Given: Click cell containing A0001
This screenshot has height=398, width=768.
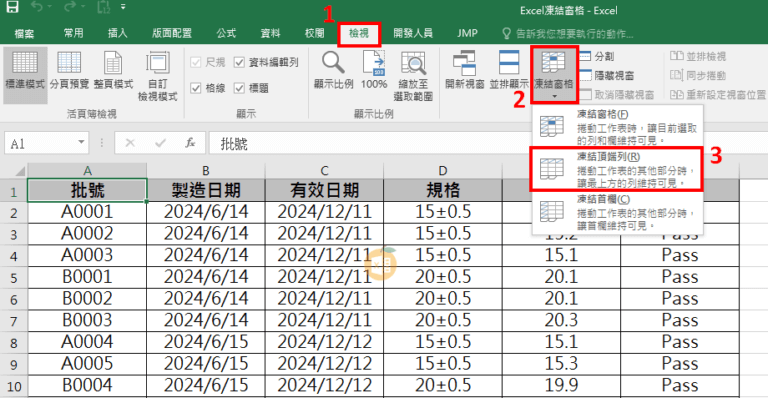Looking at the screenshot, I should pos(87,212).
